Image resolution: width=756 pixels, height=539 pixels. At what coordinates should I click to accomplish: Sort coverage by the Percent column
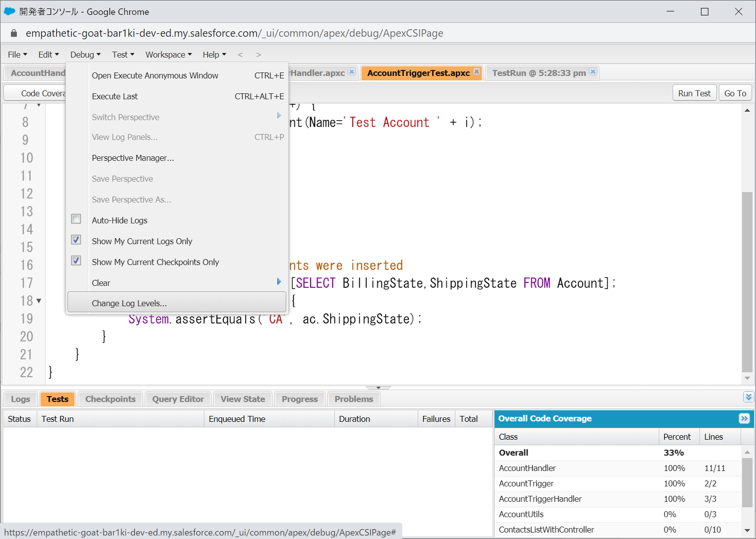(679, 437)
